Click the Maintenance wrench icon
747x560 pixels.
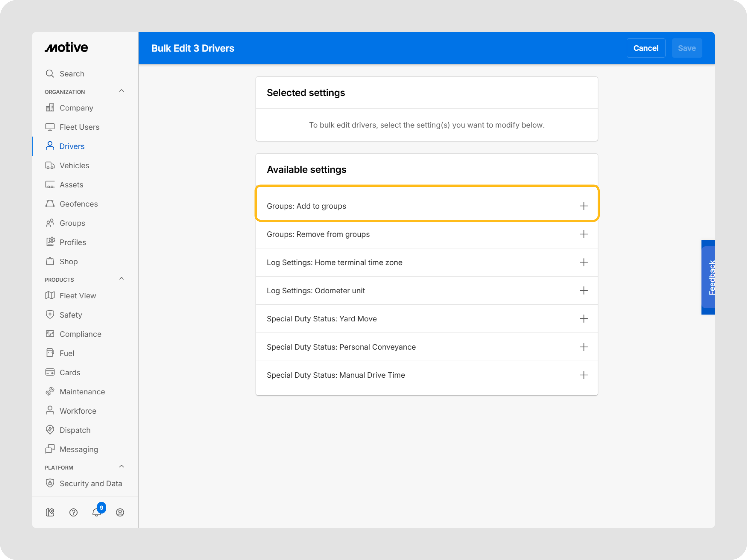[50, 391]
